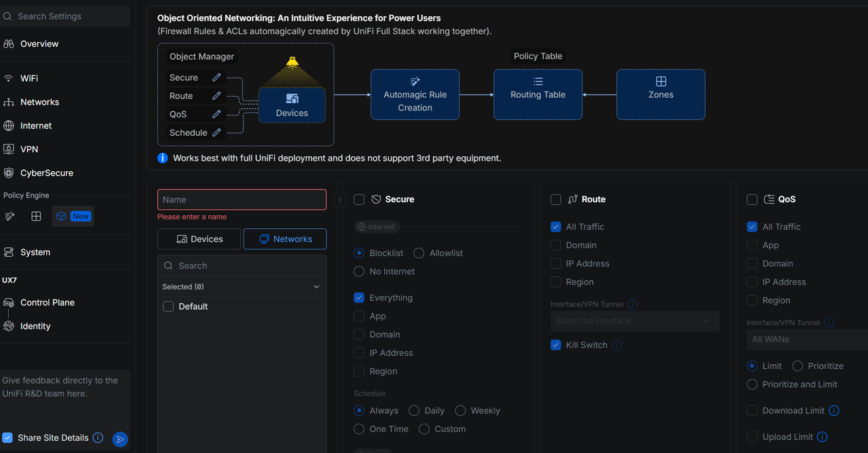Expand the Selected (0) list chevron
Image resolution: width=868 pixels, height=453 pixels.
pos(316,287)
